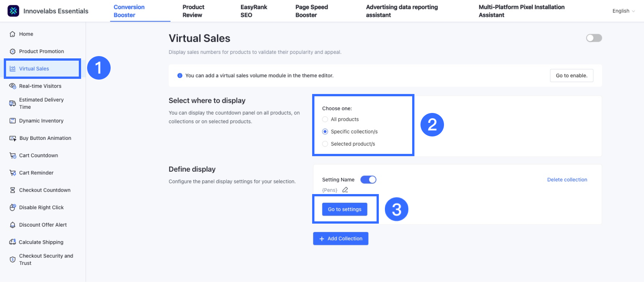Enable the Virtual Sales main toggle

pos(594,38)
